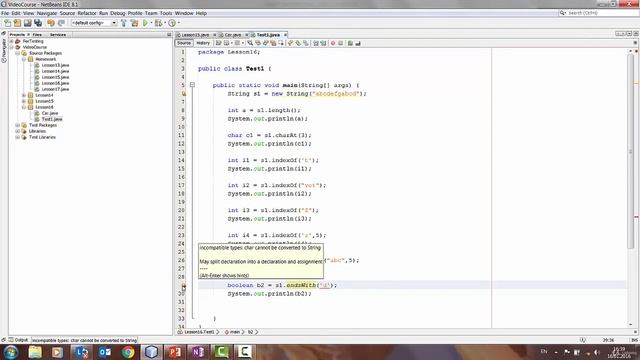This screenshot has height=360, width=640.
Task: Click the Find Selection magnifier icon in editor toolbar
Action: (x=250, y=43)
